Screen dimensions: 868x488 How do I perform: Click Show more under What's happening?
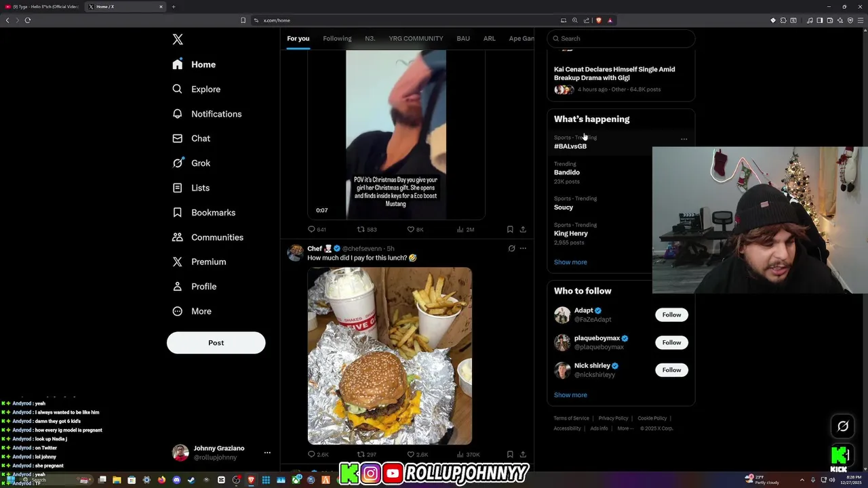570,262
